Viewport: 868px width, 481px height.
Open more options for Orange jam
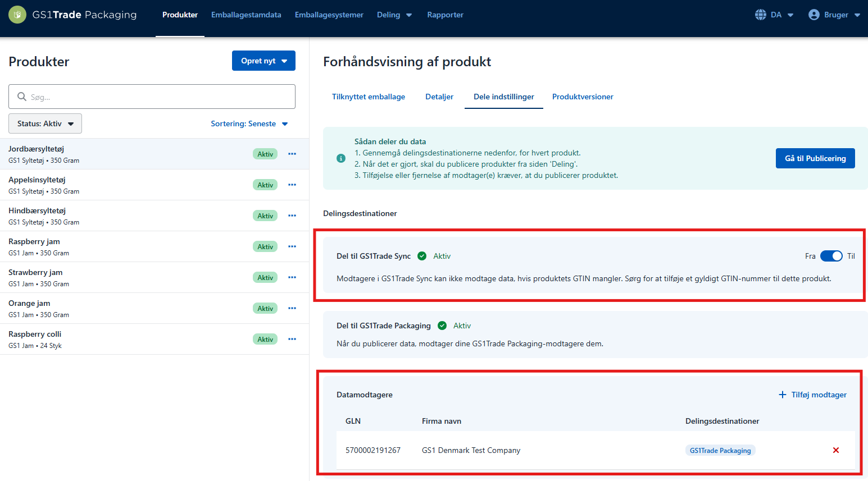[x=292, y=308]
